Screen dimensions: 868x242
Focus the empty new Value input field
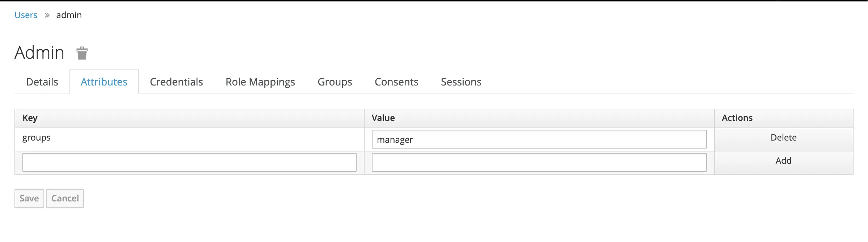click(539, 162)
